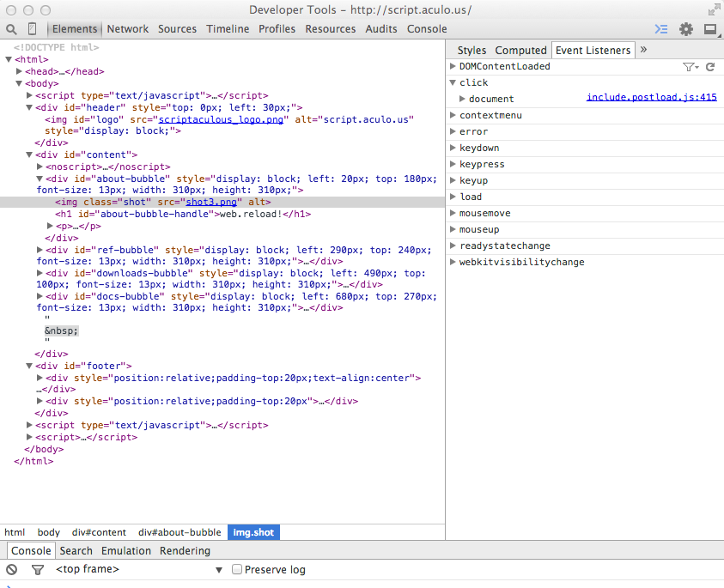Image resolution: width=724 pixels, height=588 pixels.
Task: Switch to the Audits tab
Action: click(381, 28)
